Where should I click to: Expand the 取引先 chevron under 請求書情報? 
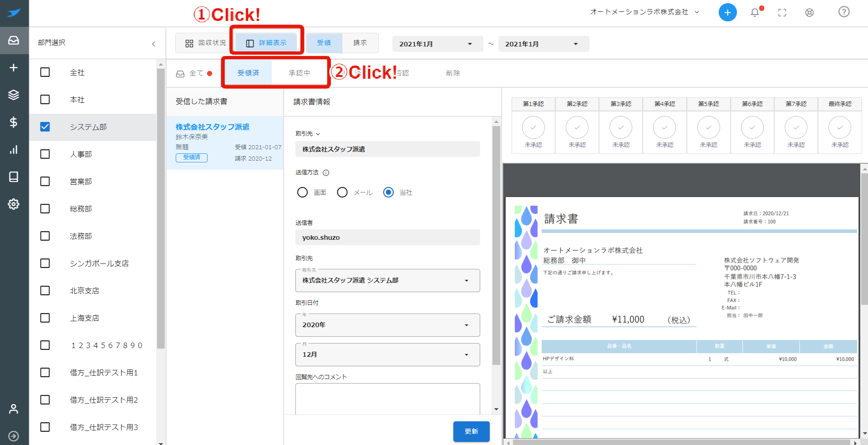tap(318, 134)
